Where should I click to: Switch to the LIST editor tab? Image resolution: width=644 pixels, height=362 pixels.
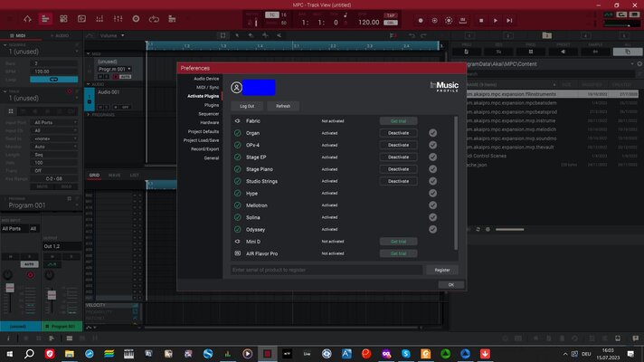134,175
